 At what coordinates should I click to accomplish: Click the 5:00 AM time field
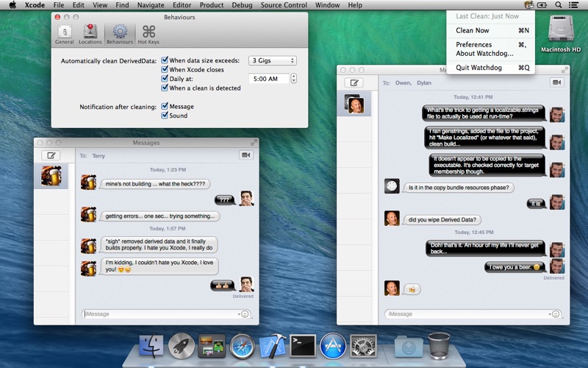[x=269, y=79]
